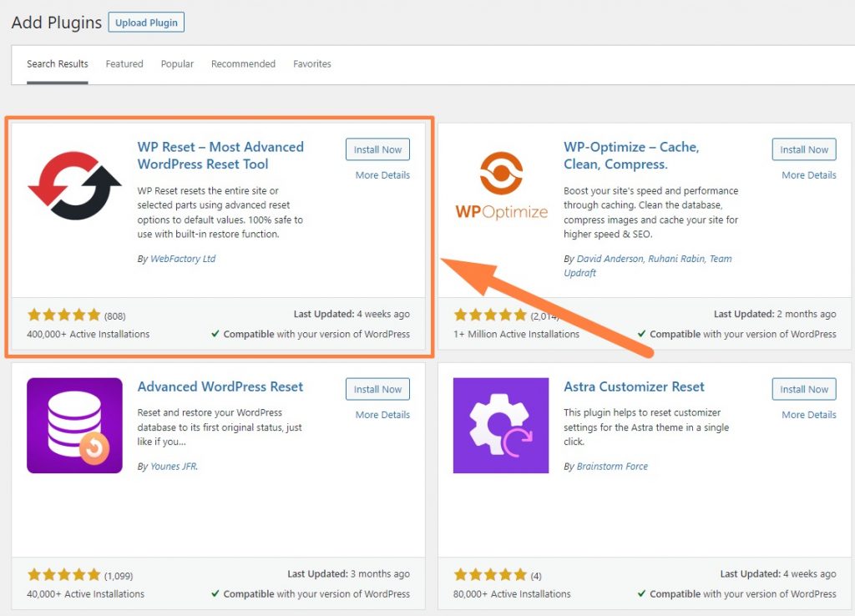Visit author Younes JFR link

[174, 466]
